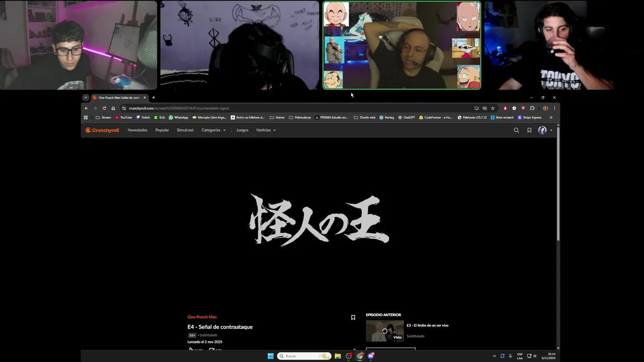Screen dimensions: 644x362
Task: Open Diseño web bookmark folder
Action: click(365, 118)
